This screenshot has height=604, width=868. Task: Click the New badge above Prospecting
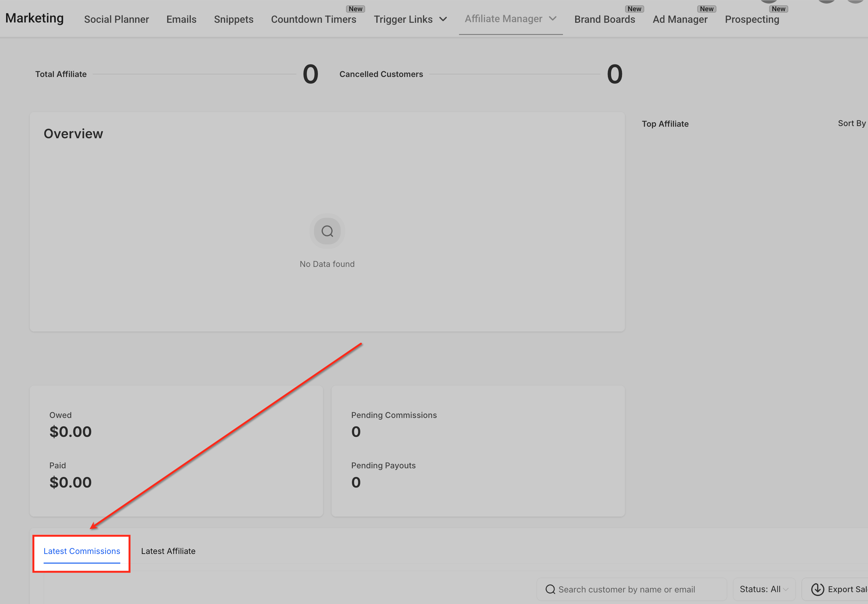coord(779,9)
